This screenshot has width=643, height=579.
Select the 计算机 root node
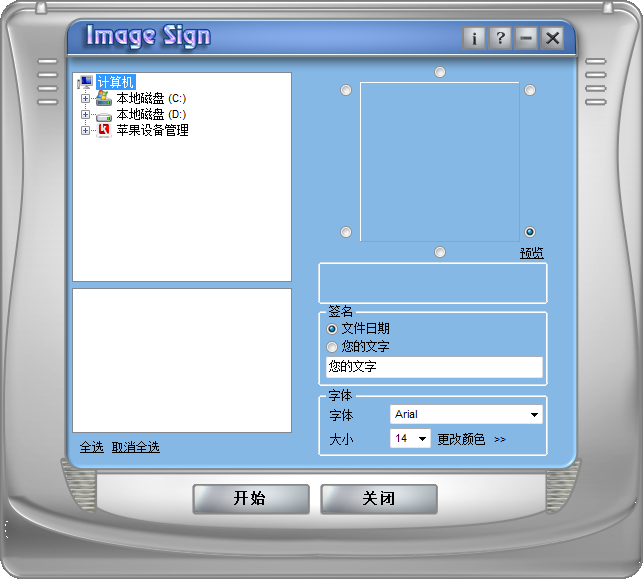[116, 82]
